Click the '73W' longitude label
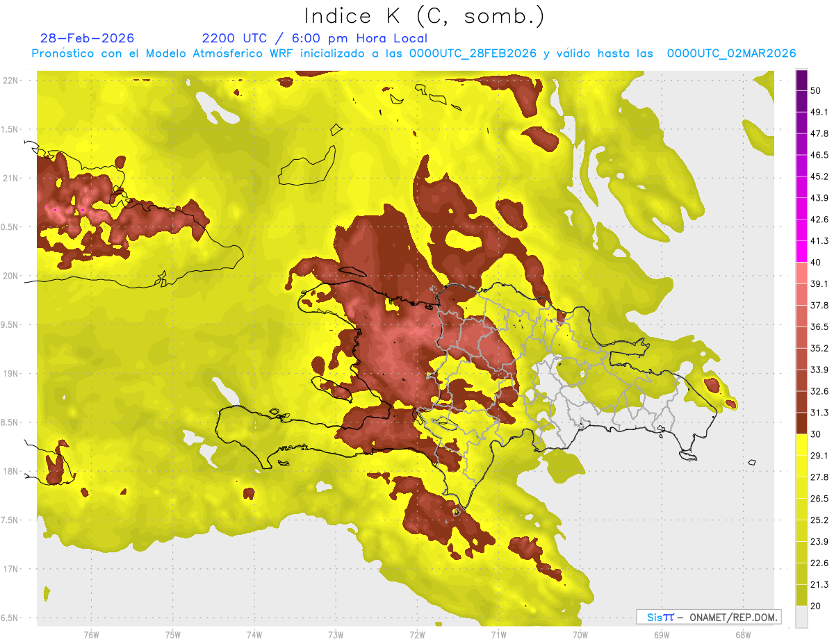The height and width of the screenshot is (644, 834). pyautogui.click(x=336, y=634)
